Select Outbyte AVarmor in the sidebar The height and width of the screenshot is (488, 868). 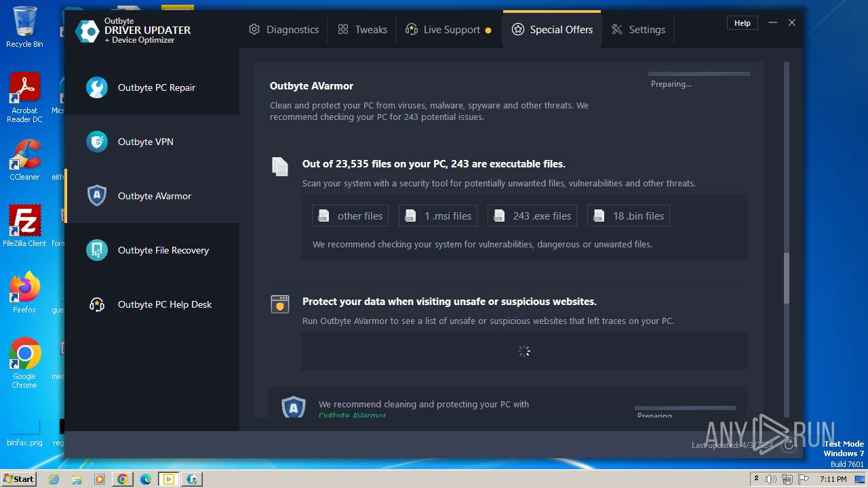[x=152, y=196]
